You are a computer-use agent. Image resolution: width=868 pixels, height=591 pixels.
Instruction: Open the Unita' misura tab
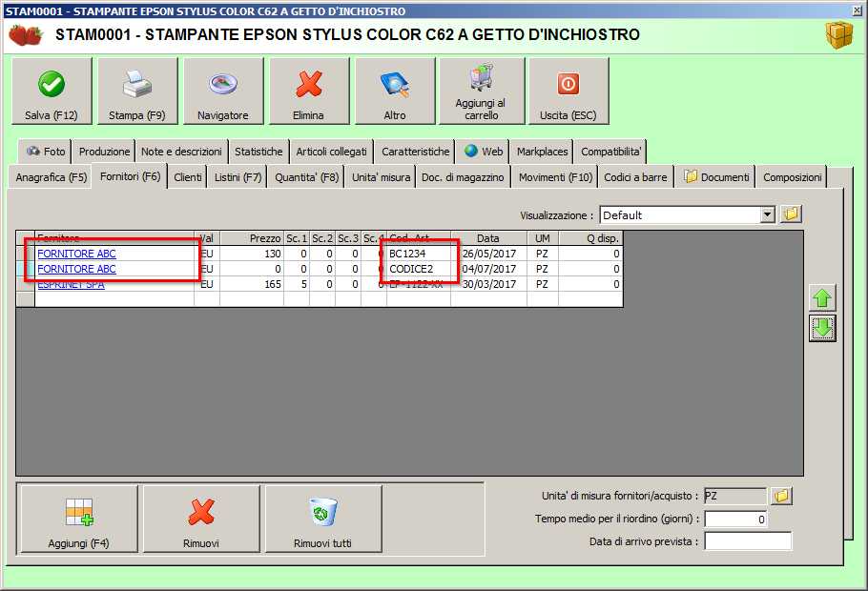[x=381, y=177]
